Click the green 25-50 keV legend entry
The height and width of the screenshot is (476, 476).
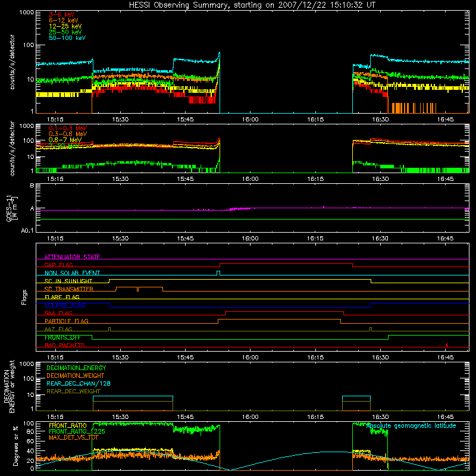coord(65,32)
